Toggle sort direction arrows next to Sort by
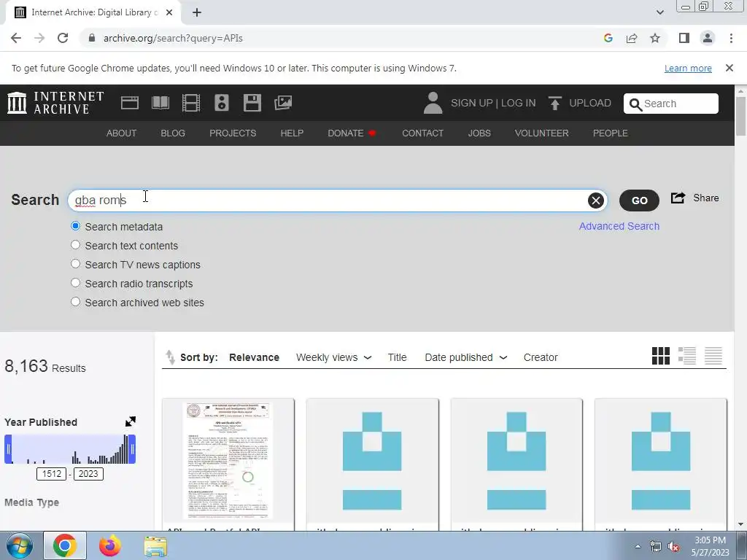Screen dimensions: 747x560 click(170, 357)
